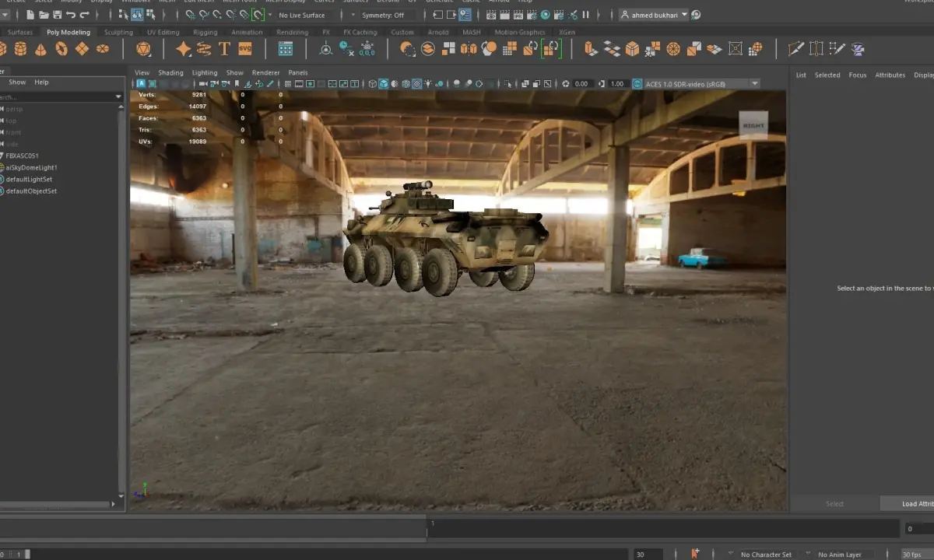Open the content browser grid icon
The image size is (934, 560).
pos(286,49)
